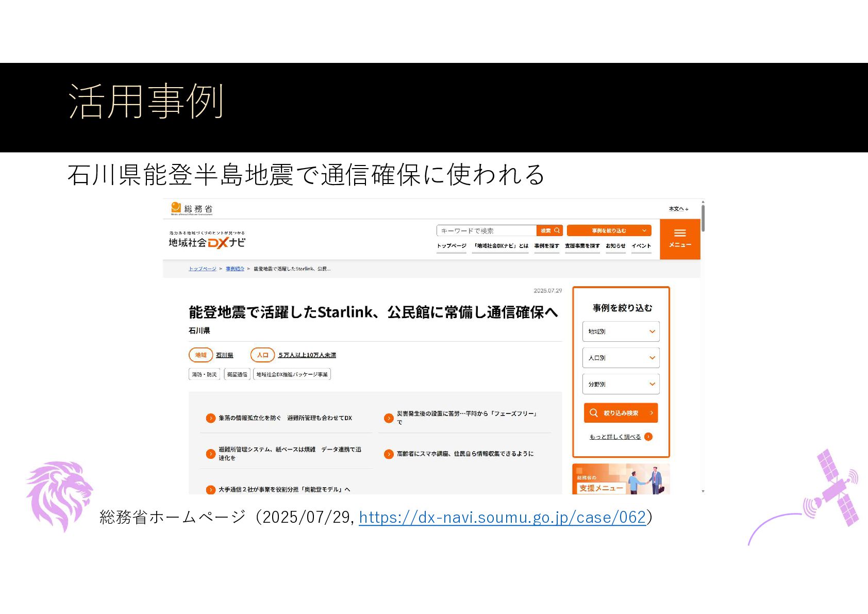The width and height of the screenshot is (868, 614).
Task: Click the magnifier 検索 button beside the keyword field
Action: point(549,231)
